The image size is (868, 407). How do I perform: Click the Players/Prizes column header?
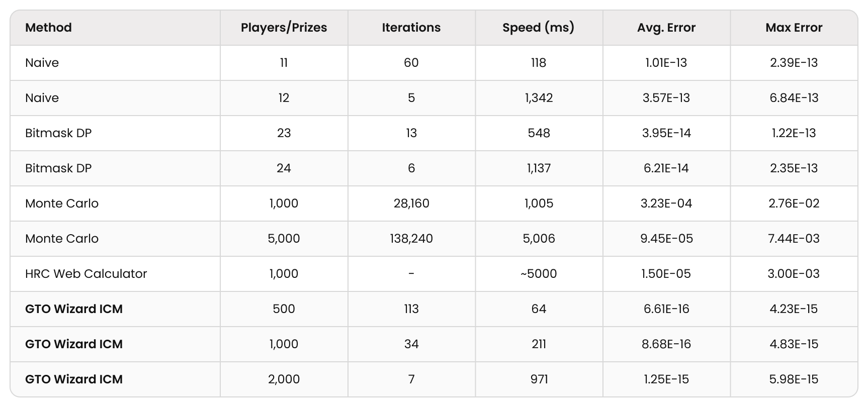tap(284, 28)
